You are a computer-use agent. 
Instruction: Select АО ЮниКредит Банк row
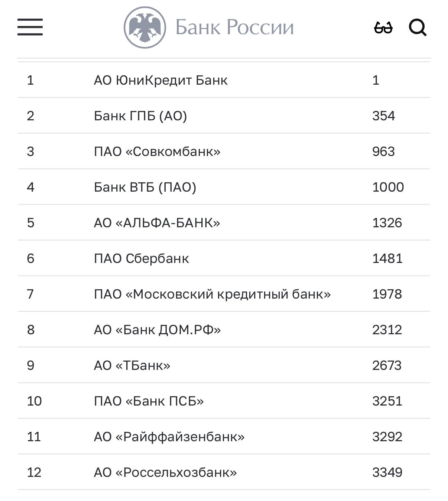pyautogui.click(x=160, y=80)
